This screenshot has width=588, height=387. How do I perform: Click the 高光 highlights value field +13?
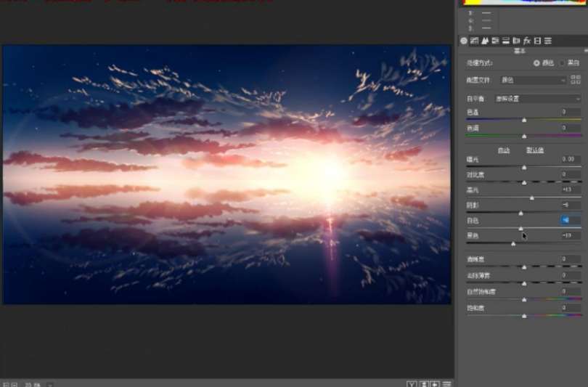[x=571, y=190]
